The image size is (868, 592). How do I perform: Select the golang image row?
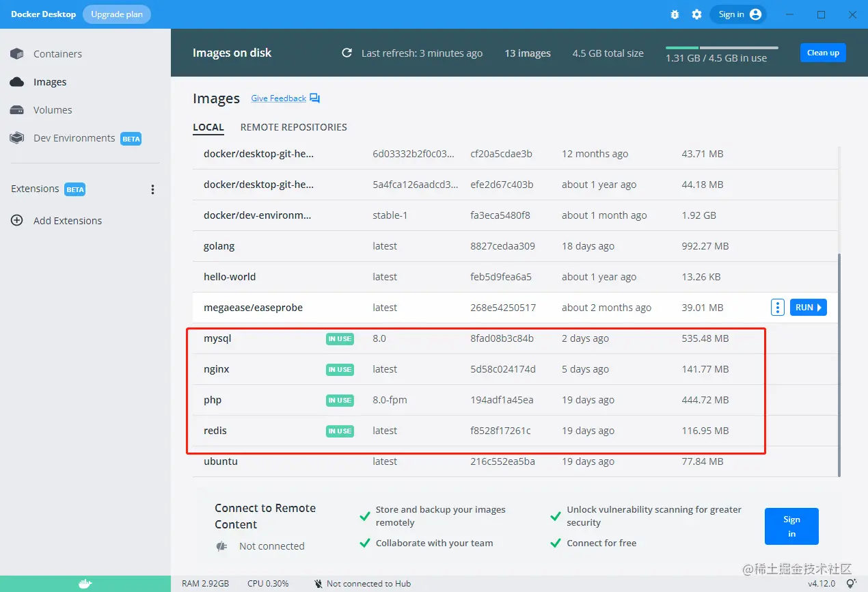coord(515,246)
